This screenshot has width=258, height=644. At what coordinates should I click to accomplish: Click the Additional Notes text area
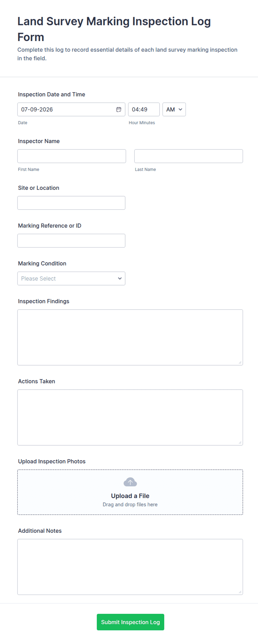pos(130,567)
